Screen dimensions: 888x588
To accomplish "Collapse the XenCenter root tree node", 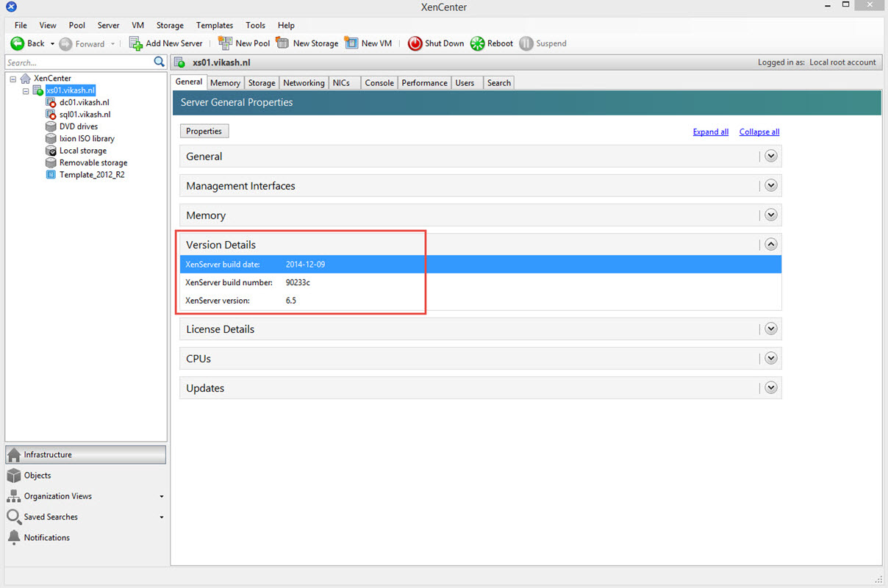I will coord(13,79).
